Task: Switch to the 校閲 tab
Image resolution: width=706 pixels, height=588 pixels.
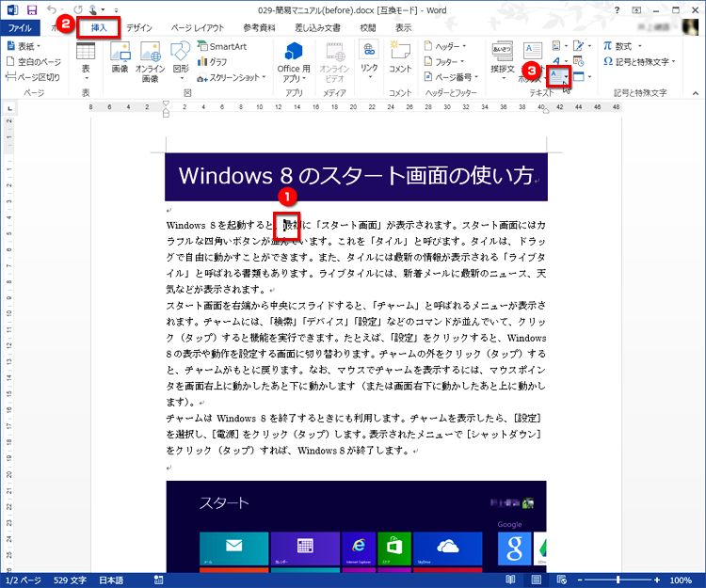Action: pos(368,28)
